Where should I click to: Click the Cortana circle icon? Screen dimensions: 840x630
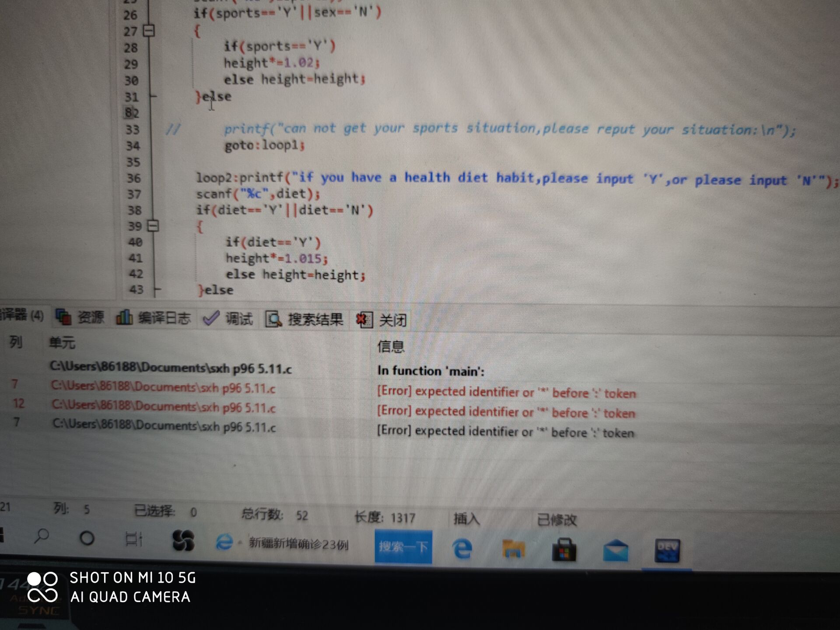click(87, 538)
